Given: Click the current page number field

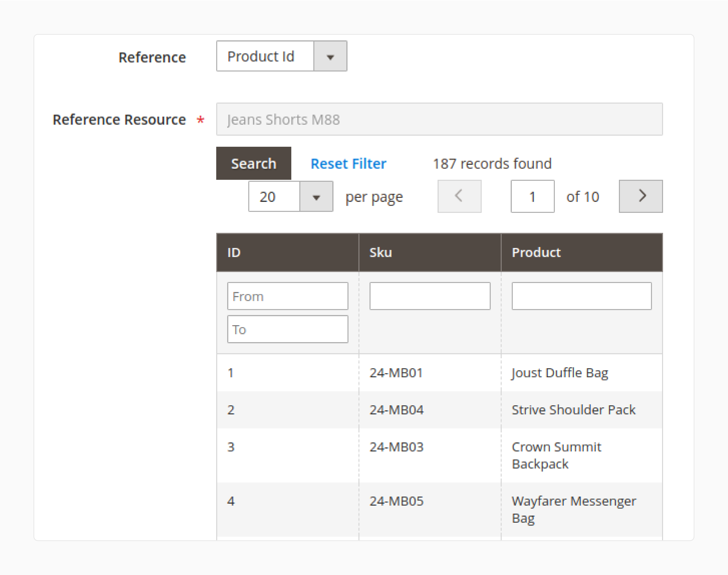Looking at the screenshot, I should (x=533, y=196).
